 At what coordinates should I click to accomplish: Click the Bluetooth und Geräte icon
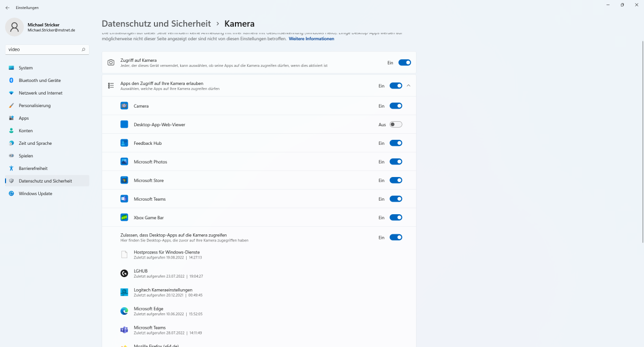(x=11, y=80)
